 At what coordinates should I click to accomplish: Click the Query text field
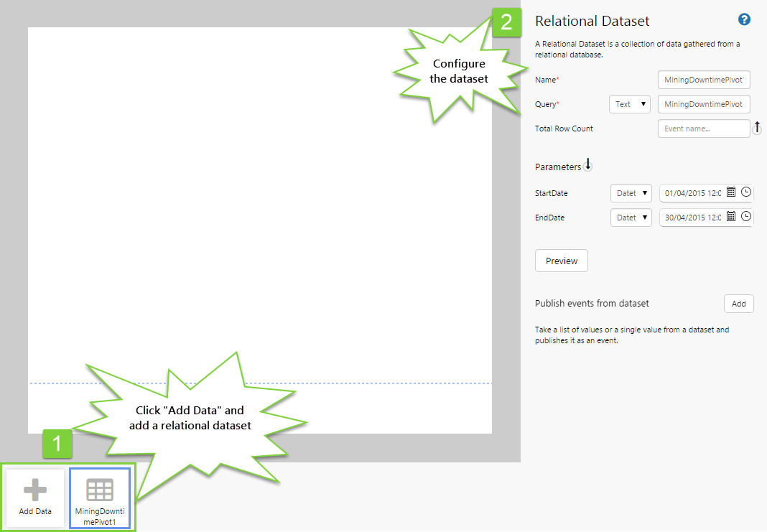[704, 104]
